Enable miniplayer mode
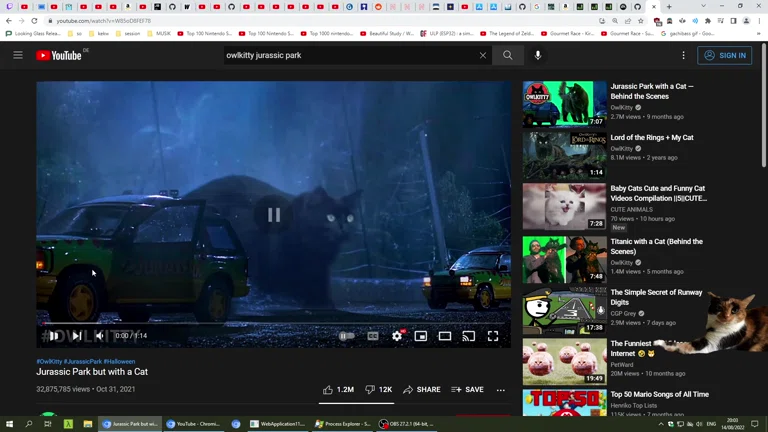 point(421,337)
